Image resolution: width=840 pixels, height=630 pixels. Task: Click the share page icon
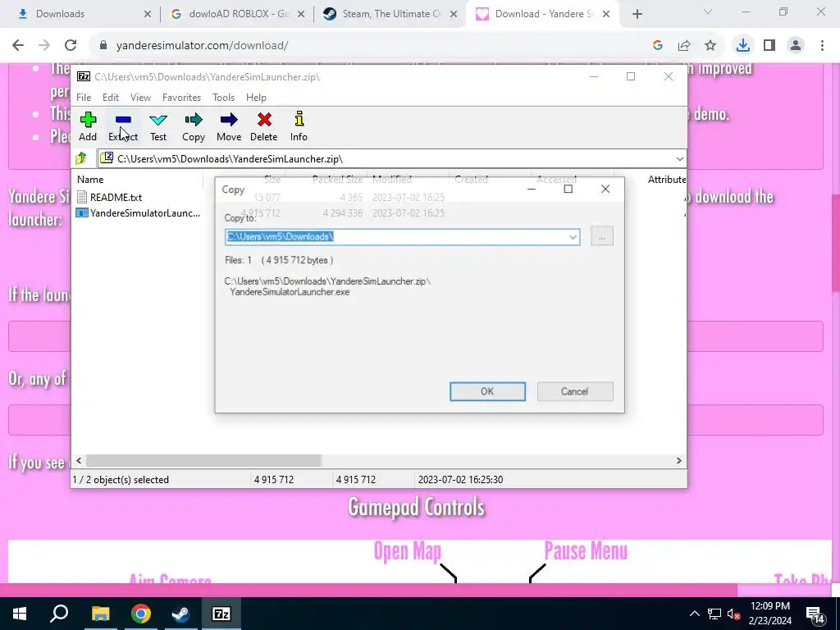pos(683,46)
